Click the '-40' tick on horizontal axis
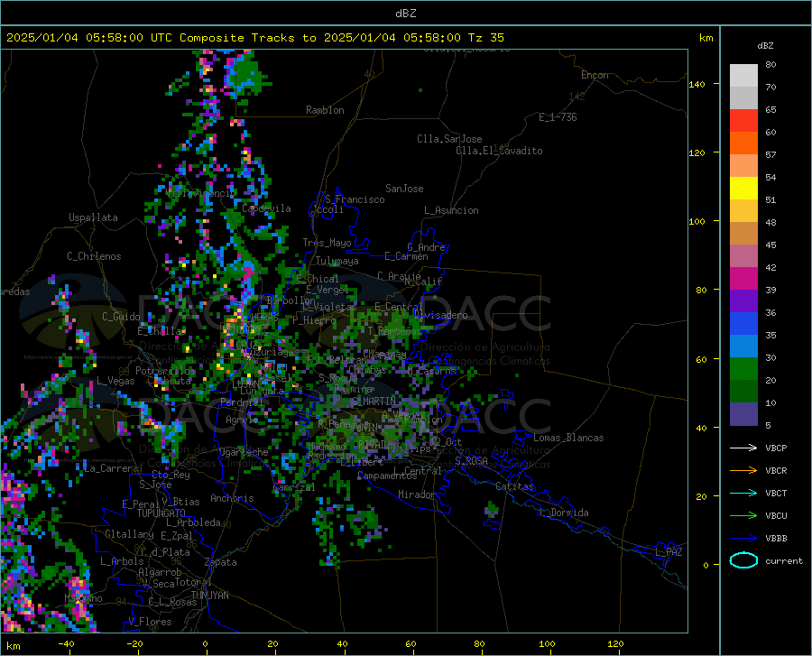Image resolution: width=812 pixels, height=656 pixels. 66,643
